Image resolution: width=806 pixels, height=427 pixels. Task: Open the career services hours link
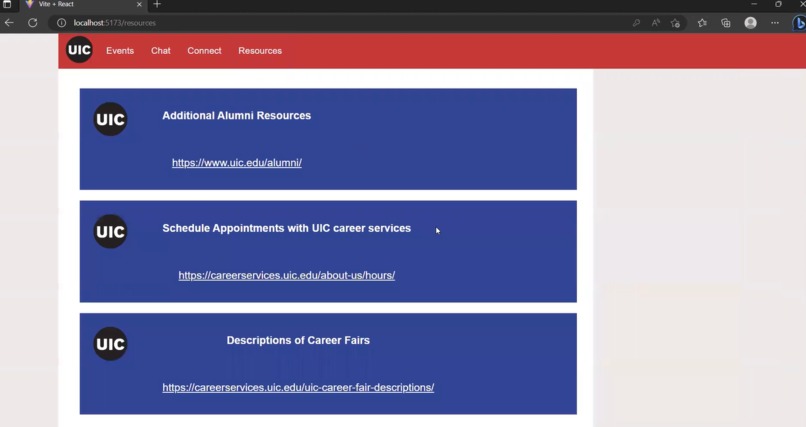[286, 275]
